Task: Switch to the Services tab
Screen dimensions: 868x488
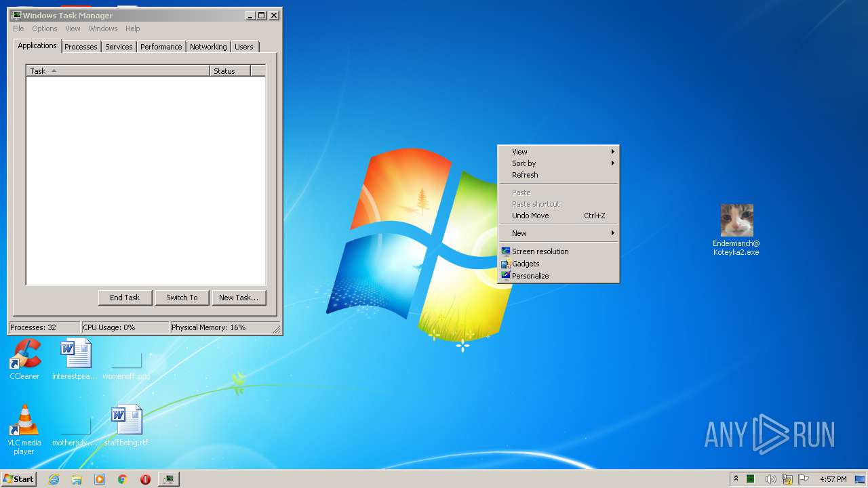Action: coord(119,47)
